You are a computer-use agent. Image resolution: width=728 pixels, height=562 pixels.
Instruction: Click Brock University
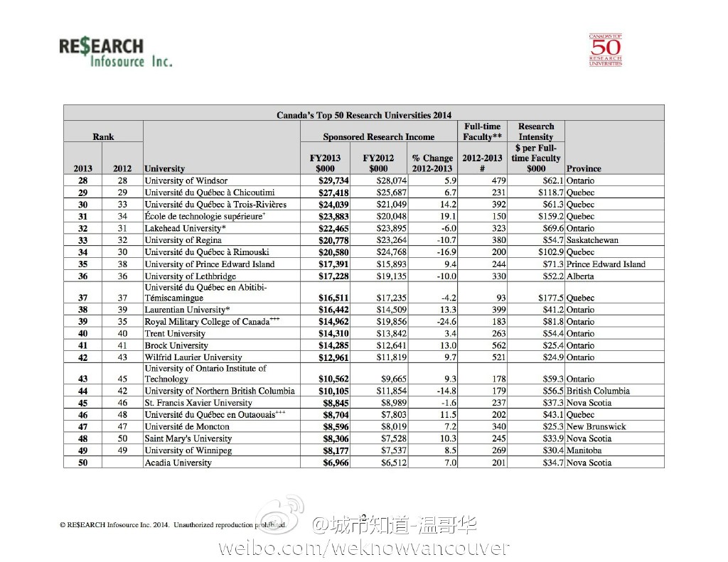point(176,345)
